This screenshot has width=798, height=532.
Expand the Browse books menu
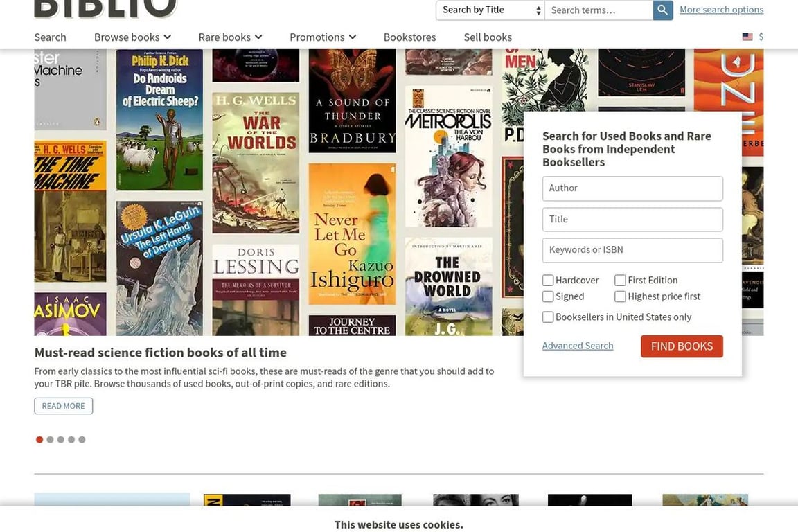(x=132, y=37)
